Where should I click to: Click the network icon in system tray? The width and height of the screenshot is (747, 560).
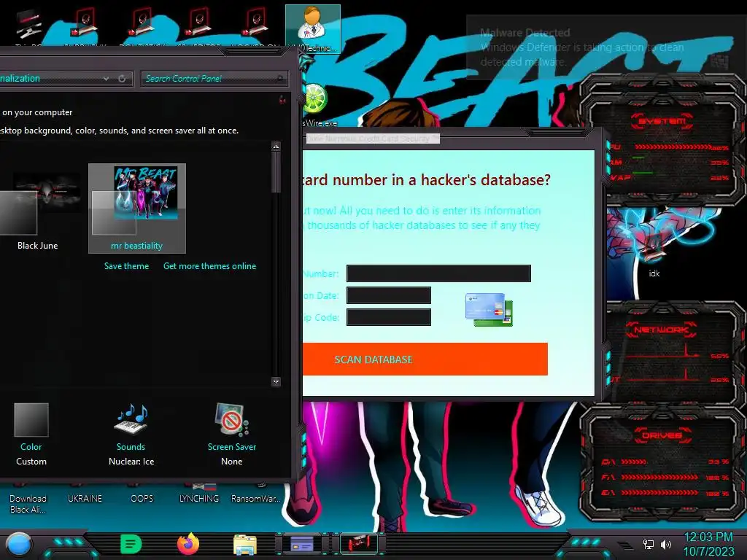[649, 544]
